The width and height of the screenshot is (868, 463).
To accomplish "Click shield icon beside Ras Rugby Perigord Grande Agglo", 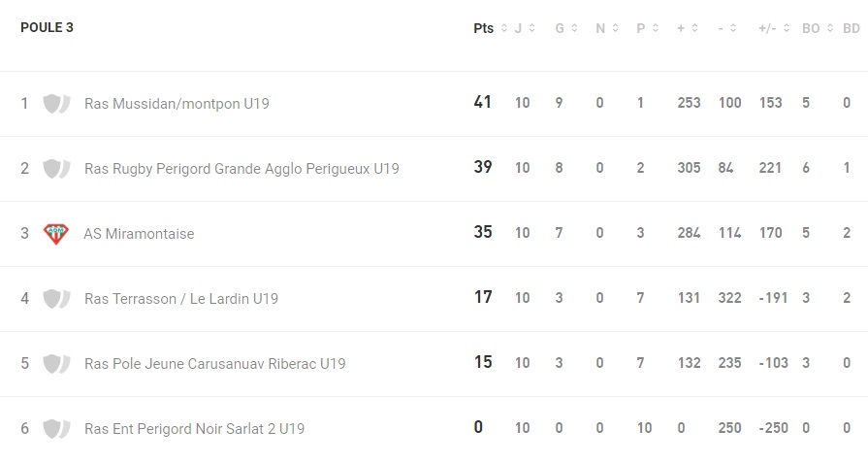I will (x=56, y=168).
